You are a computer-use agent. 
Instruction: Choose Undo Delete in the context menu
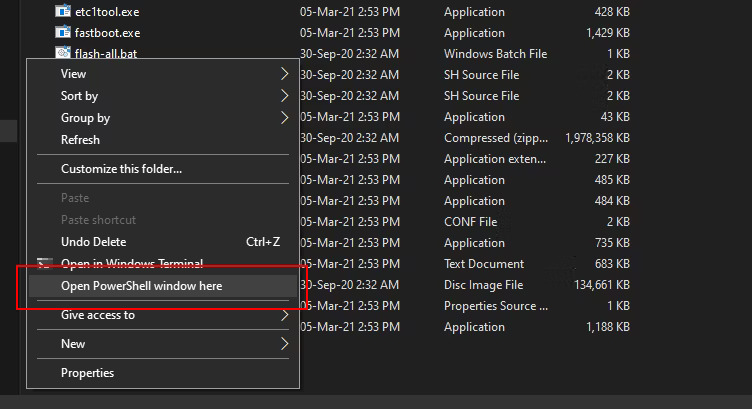coord(93,242)
